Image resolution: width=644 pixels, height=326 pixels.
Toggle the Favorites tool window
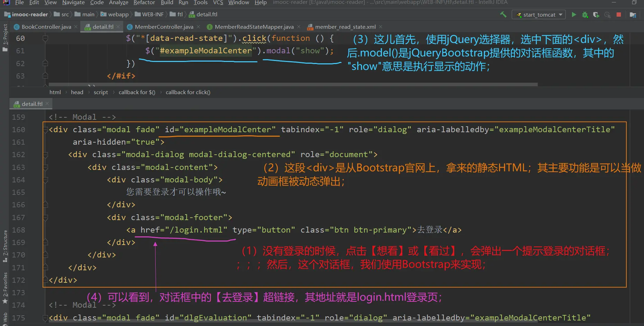click(x=5, y=286)
